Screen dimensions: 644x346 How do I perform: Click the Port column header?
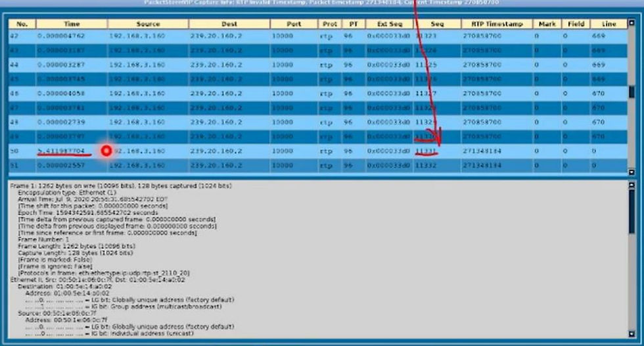[x=294, y=24]
